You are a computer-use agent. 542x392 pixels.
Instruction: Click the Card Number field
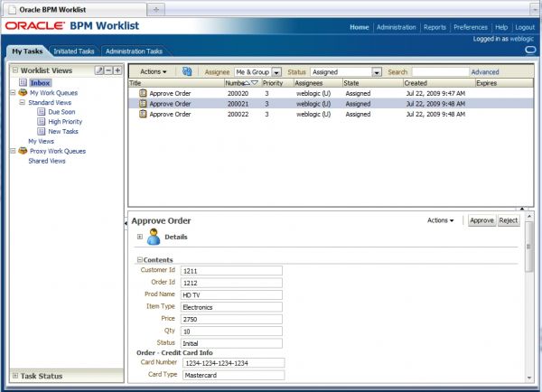(233, 363)
